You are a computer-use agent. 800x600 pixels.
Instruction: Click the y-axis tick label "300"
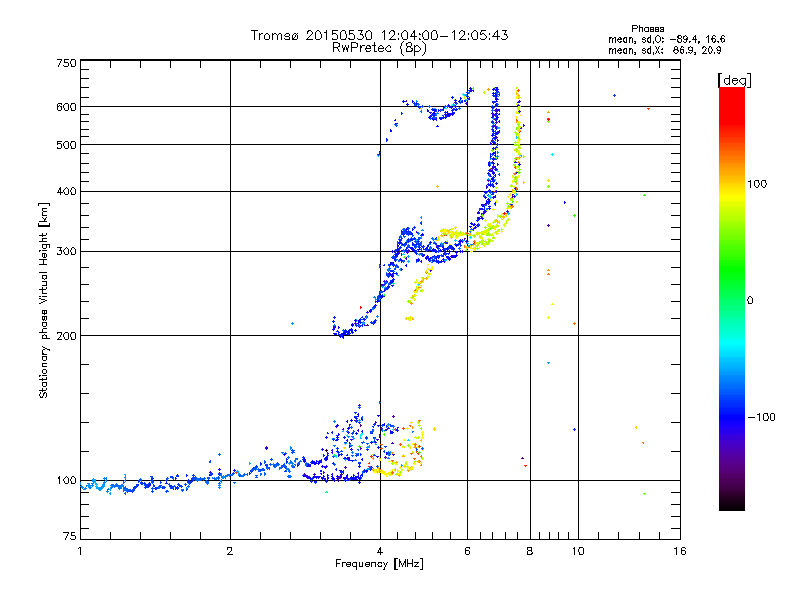pos(66,251)
